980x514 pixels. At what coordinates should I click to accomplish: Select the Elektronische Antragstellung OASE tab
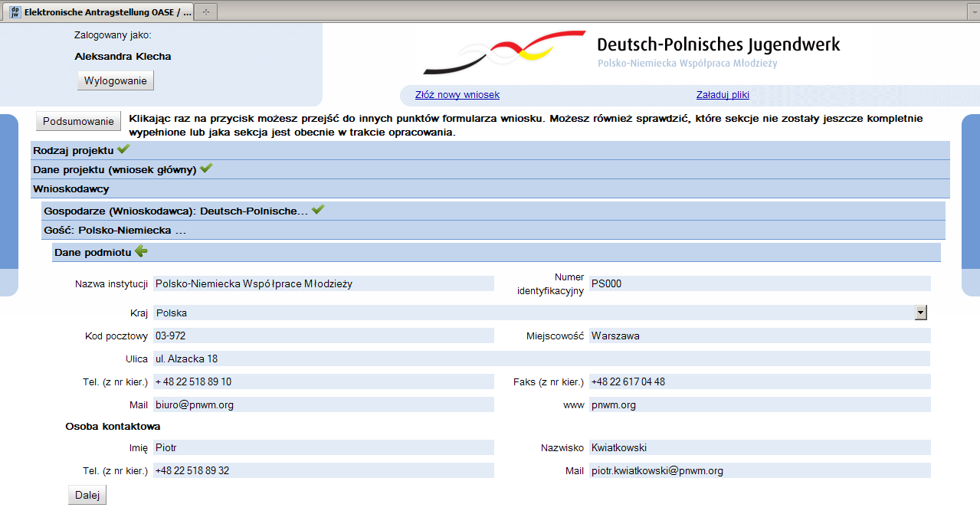coord(100,12)
